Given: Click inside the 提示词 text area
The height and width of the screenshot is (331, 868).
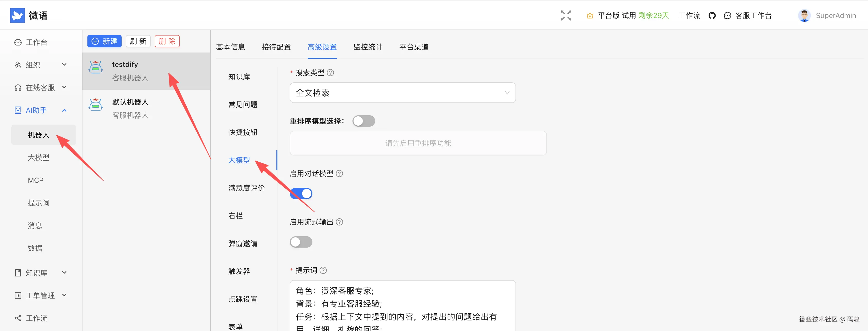Looking at the screenshot, I should pos(402,304).
